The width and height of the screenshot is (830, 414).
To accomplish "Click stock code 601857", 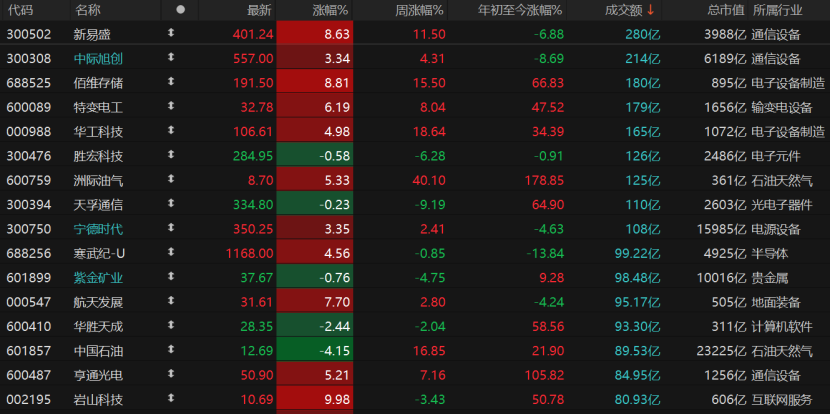I will pyautogui.click(x=29, y=351).
